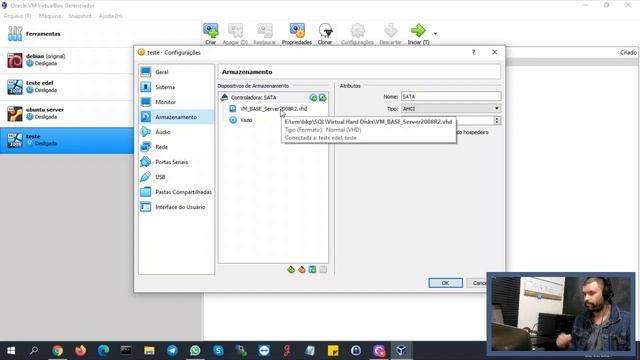Open WhatsApp from the taskbar
Screen dimensions: 640x360
(x=195, y=351)
